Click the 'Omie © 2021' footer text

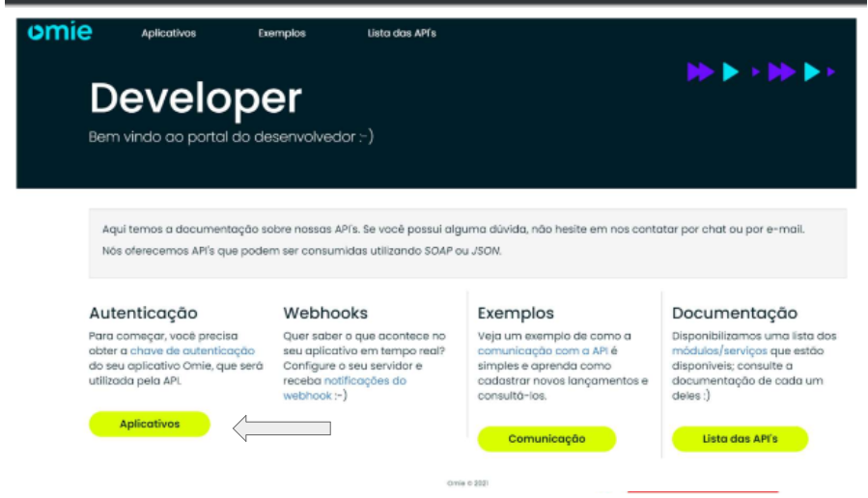pyautogui.click(x=467, y=484)
